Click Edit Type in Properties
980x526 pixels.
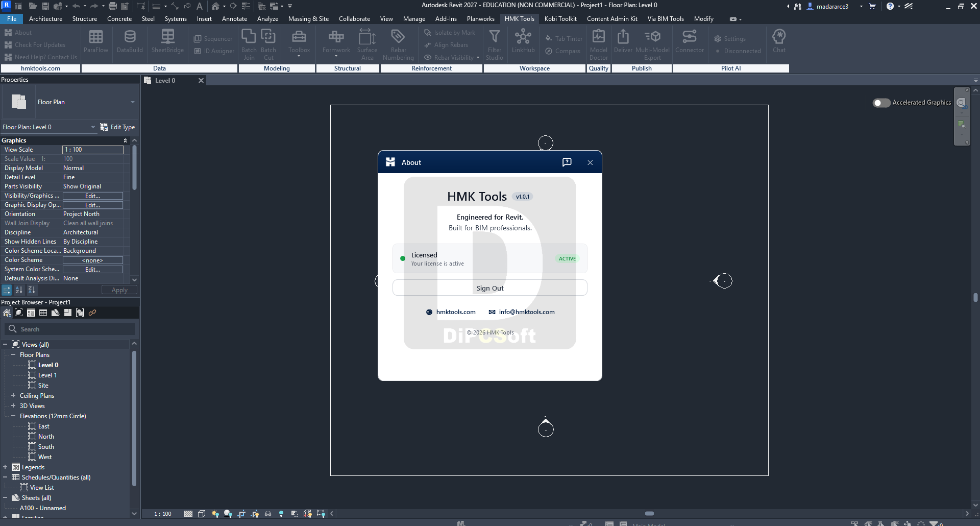tap(117, 127)
